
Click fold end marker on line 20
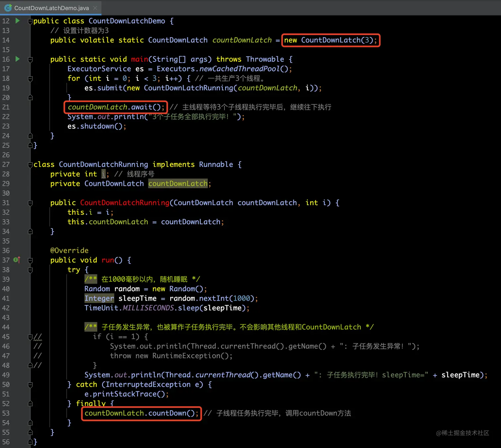tap(30, 97)
